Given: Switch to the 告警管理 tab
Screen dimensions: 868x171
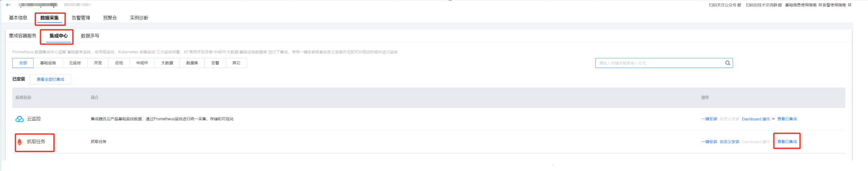Looking at the screenshot, I should click(x=81, y=18).
